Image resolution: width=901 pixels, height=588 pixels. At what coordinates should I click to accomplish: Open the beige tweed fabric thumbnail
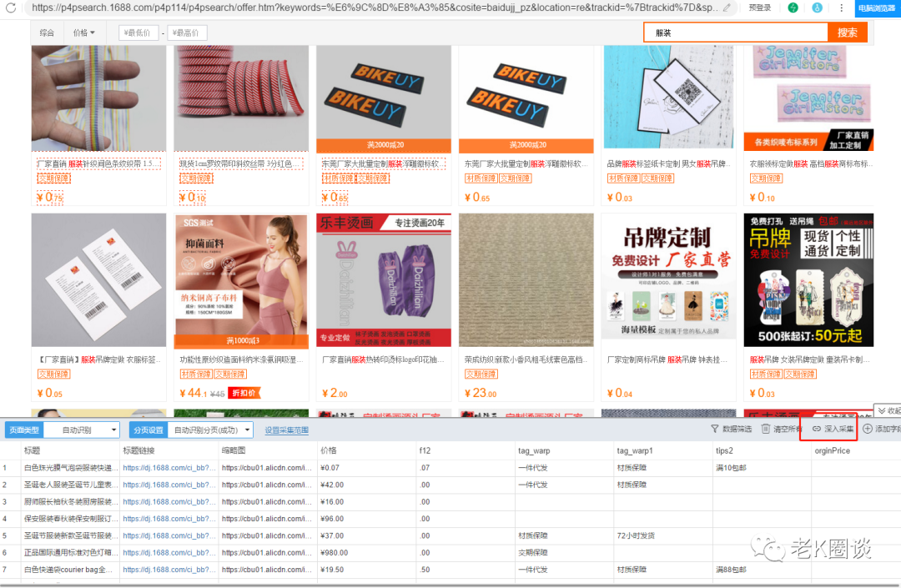526,280
